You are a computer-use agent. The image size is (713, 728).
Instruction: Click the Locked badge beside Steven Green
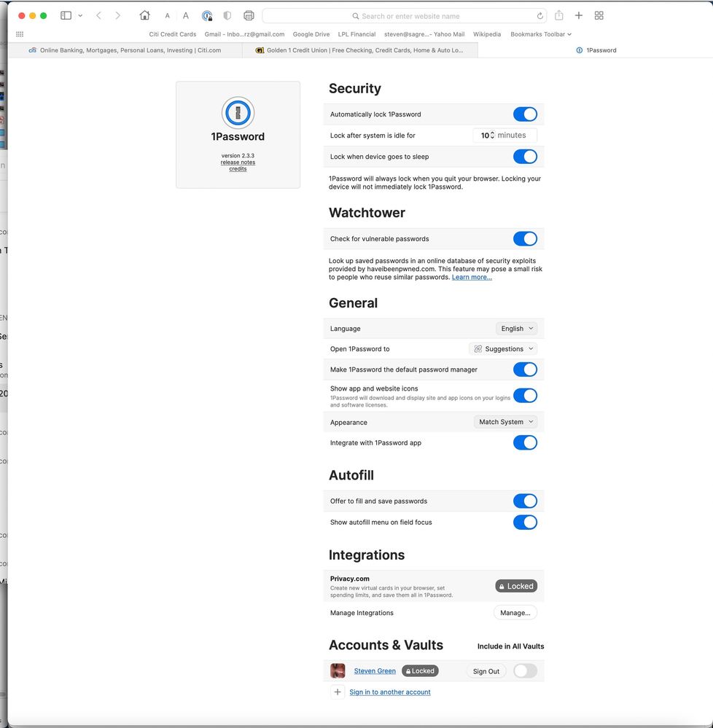(421, 671)
